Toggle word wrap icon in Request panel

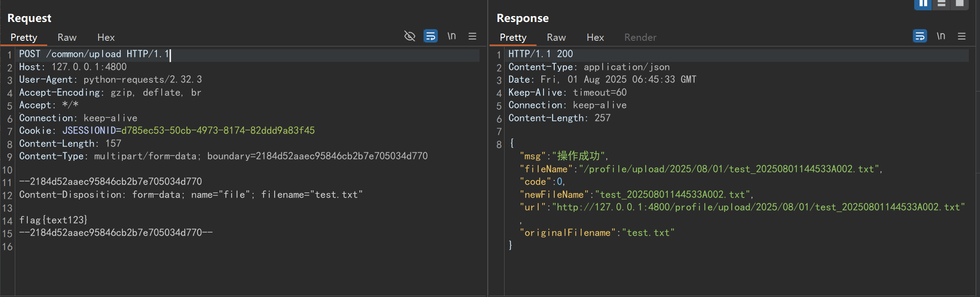[431, 36]
